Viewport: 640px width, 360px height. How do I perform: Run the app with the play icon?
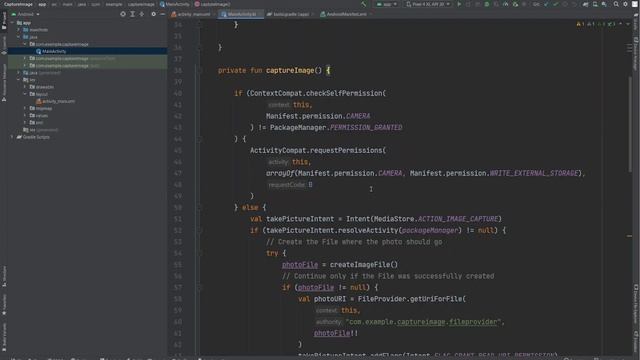459,4
